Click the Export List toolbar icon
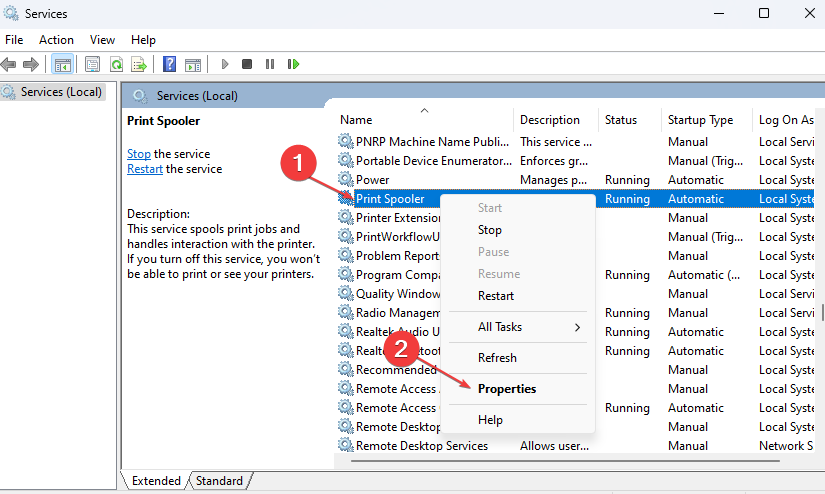The image size is (825, 494). pos(139,65)
